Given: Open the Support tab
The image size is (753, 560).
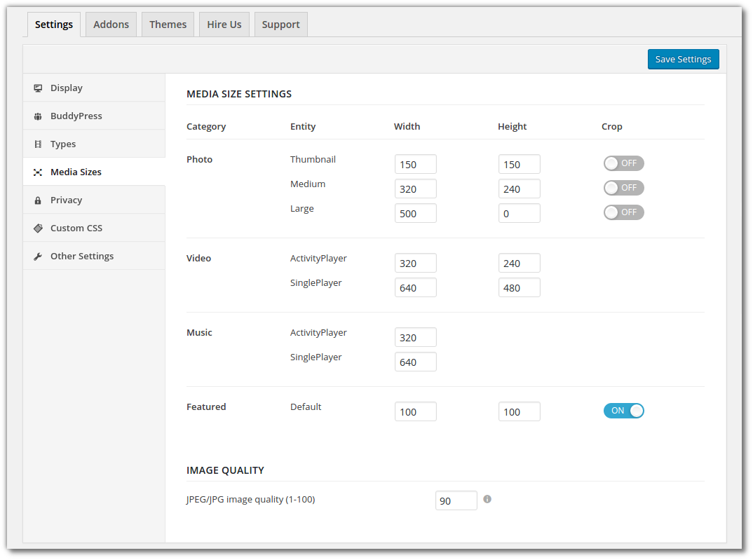Looking at the screenshot, I should coord(280,24).
